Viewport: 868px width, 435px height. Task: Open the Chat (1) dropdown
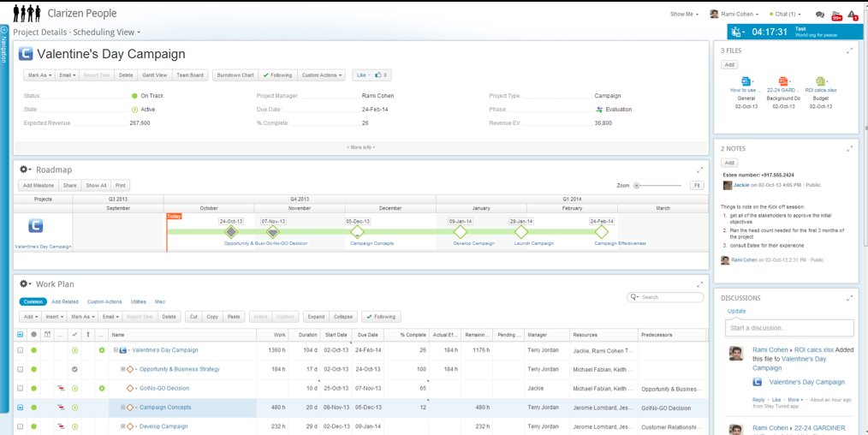(785, 15)
